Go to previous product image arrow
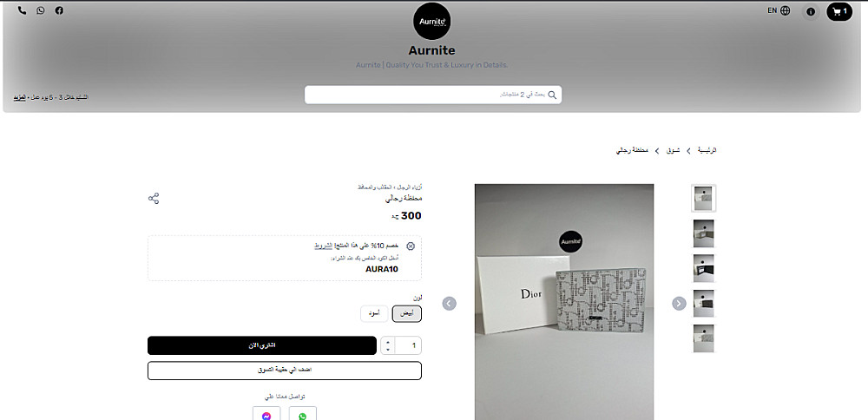Viewport: 868px width, 420px height. coord(450,303)
